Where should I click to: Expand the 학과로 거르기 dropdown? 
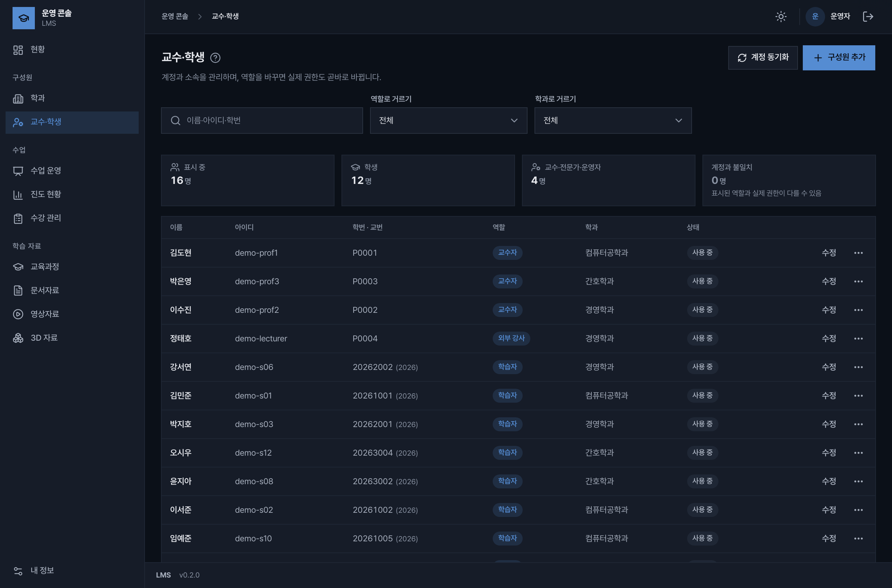(613, 121)
